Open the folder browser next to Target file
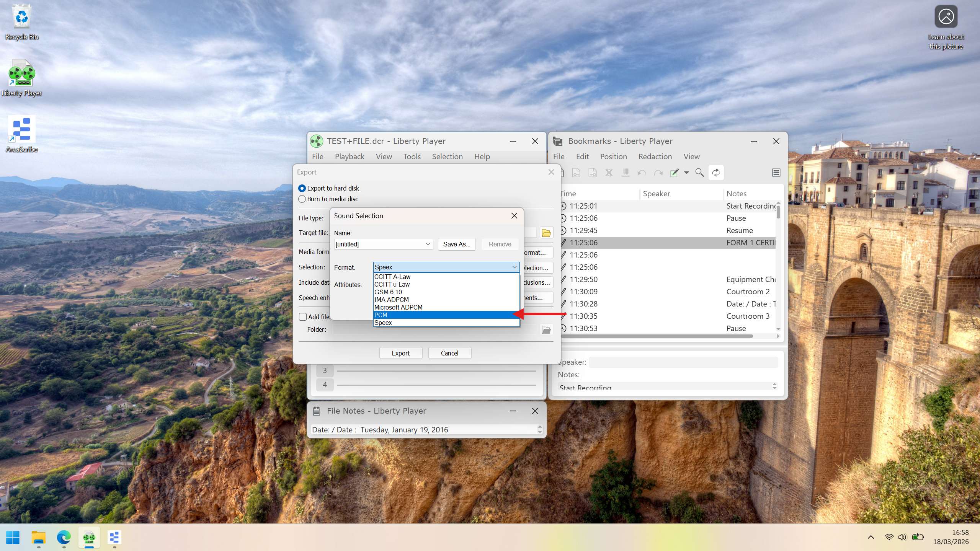980x551 pixels. [x=546, y=232]
